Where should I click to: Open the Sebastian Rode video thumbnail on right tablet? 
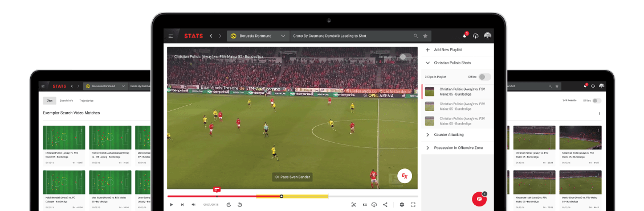[x=580, y=138]
